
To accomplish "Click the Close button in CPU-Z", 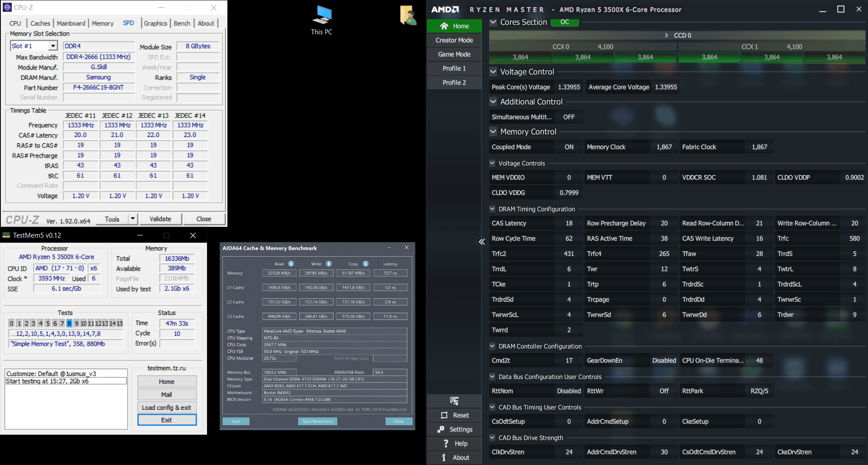I will 204,219.
